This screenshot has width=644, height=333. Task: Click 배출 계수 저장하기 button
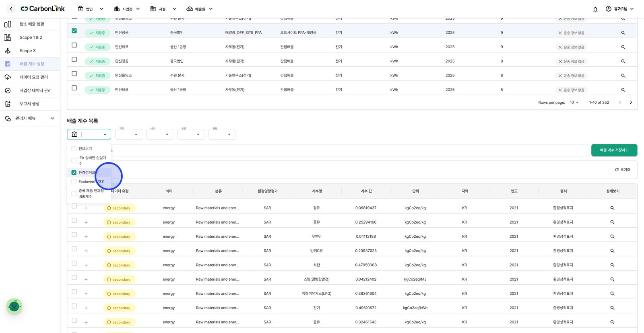point(614,150)
